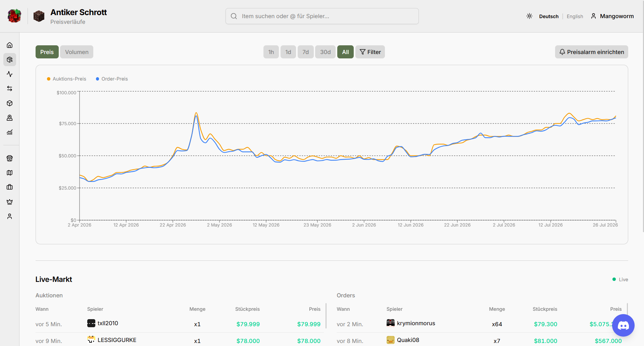
Task: Open the swap arrows sidebar icon
Action: pos(10,89)
